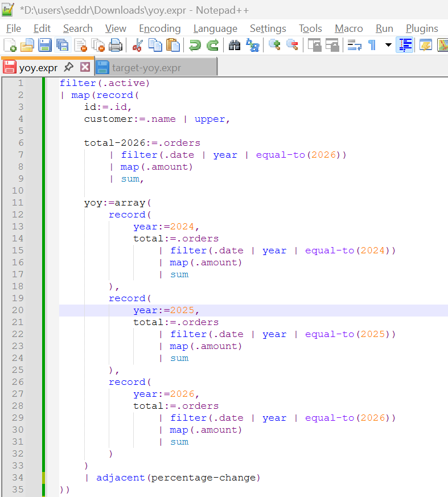The height and width of the screenshot is (497, 448).
Task: Open the Plugins menu
Action: click(422, 28)
